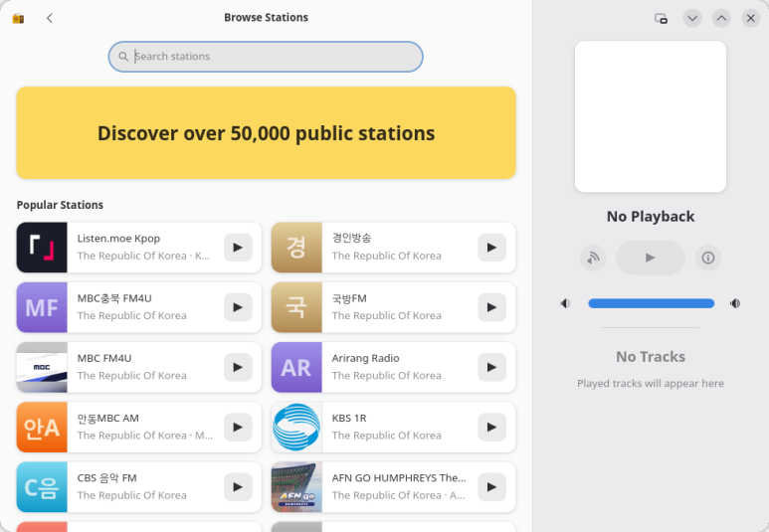
Task: Click the search magnifier icon
Action: pyautogui.click(x=123, y=57)
